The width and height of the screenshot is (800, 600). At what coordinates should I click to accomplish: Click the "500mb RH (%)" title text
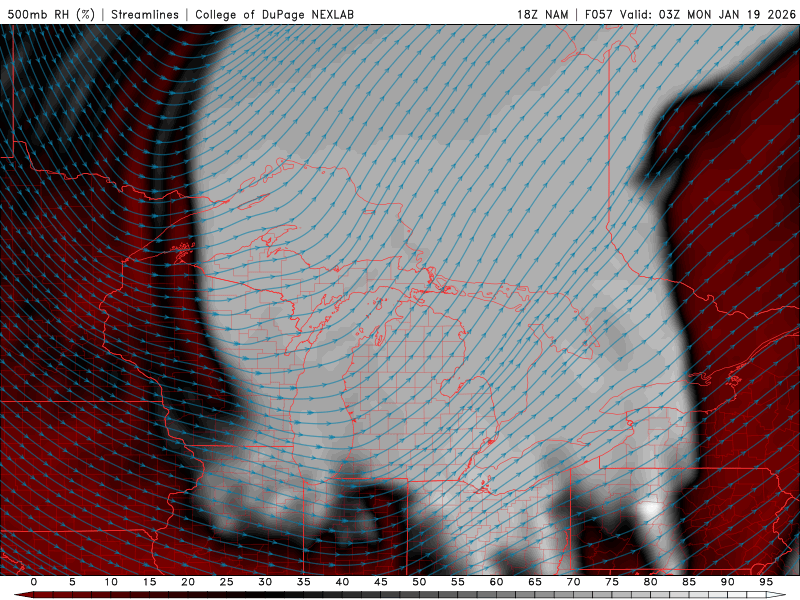pyautogui.click(x=51, y=14)
